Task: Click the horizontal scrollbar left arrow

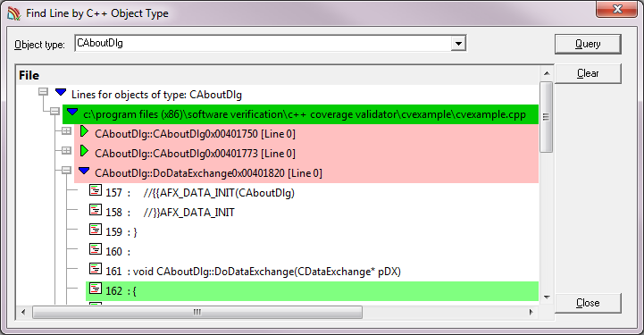Action: [23, 312]
